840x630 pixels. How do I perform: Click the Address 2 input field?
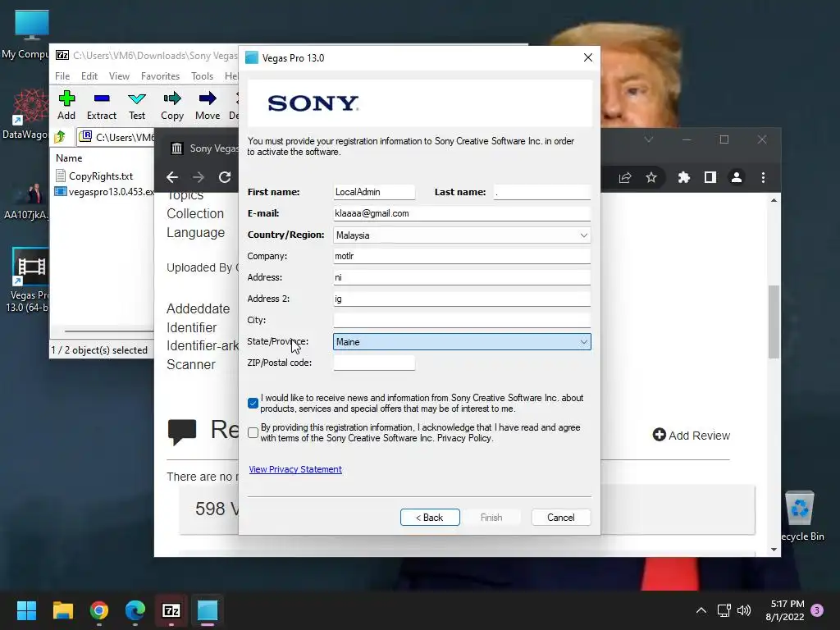(x=462, y=299)
